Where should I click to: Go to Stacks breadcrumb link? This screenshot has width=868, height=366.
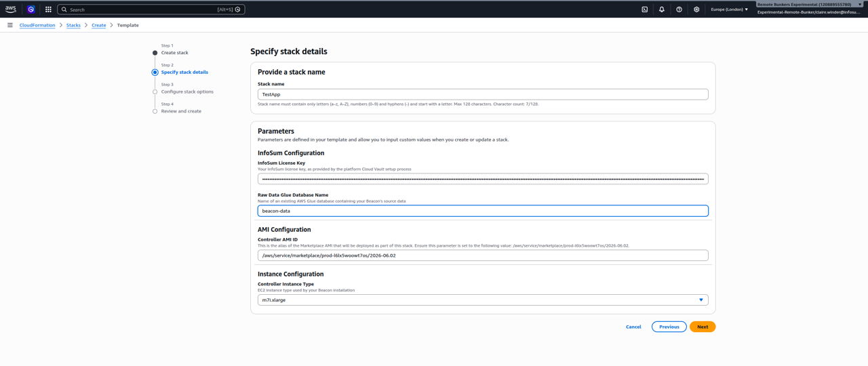(73, 25)
